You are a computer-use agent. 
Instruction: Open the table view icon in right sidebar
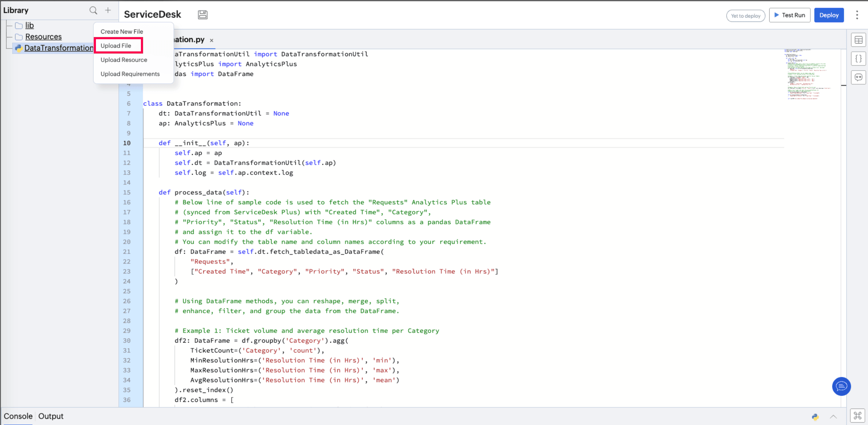(858, 40)
